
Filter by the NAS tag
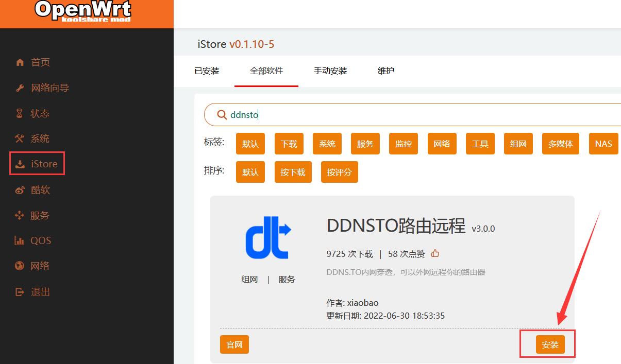[x=603, y=144]
